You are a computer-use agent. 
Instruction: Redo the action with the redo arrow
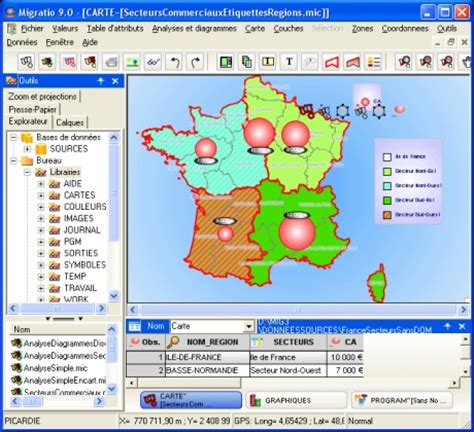click(195, 62)
